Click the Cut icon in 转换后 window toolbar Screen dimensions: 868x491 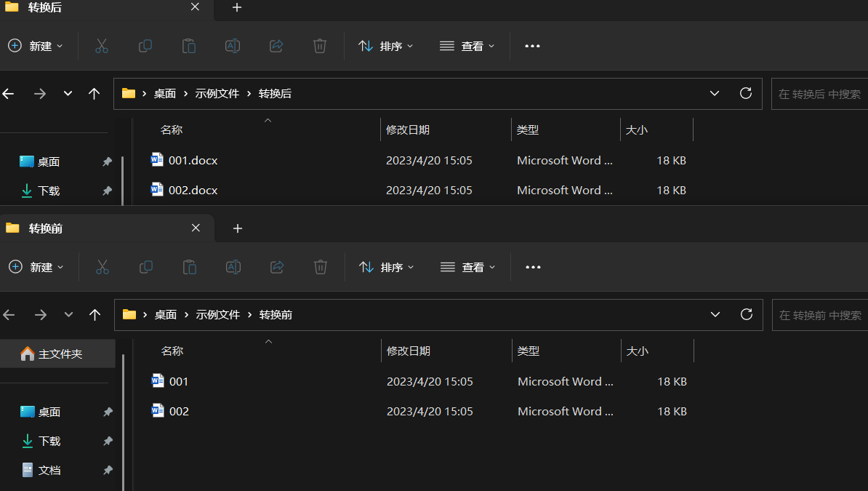click(x=102, y=46)
